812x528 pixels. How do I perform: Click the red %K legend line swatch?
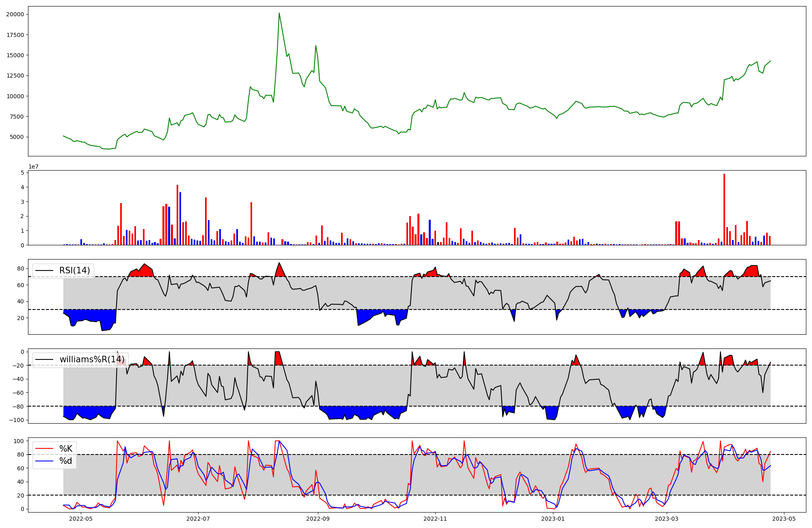click(x=45, y=448)
